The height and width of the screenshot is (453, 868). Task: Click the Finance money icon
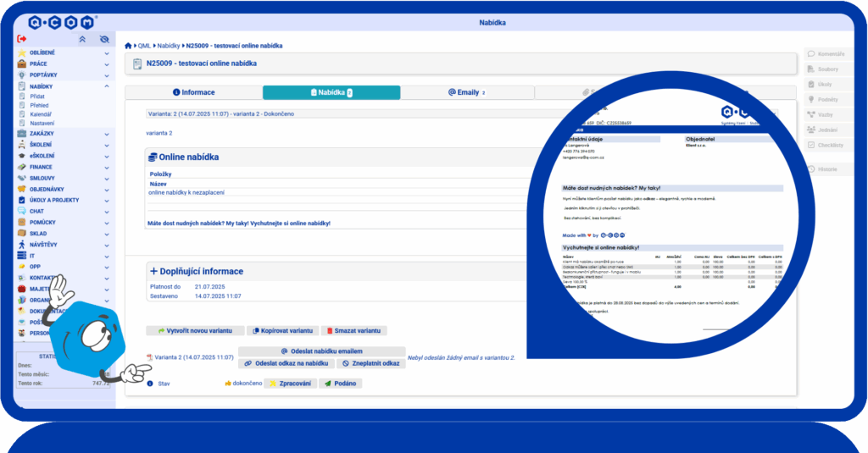tap(21, 167)
